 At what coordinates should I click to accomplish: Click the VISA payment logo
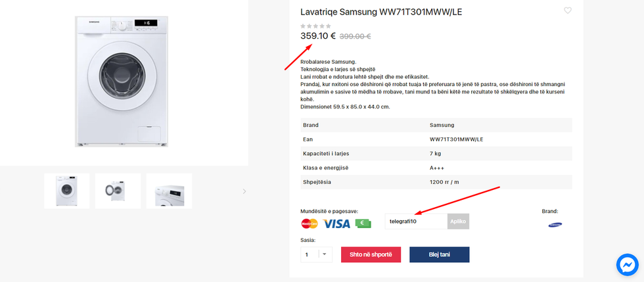(336, 223)
